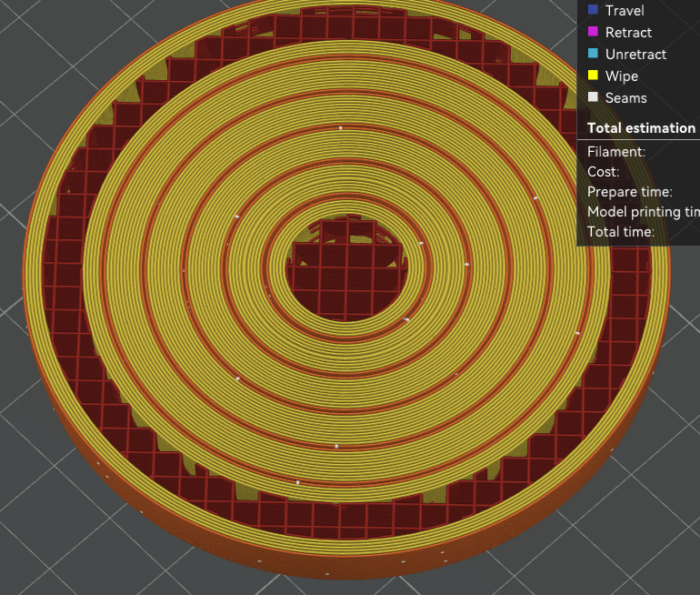
Task: Click the blue Travel color swatch
Action: click(x=593, y=9)
